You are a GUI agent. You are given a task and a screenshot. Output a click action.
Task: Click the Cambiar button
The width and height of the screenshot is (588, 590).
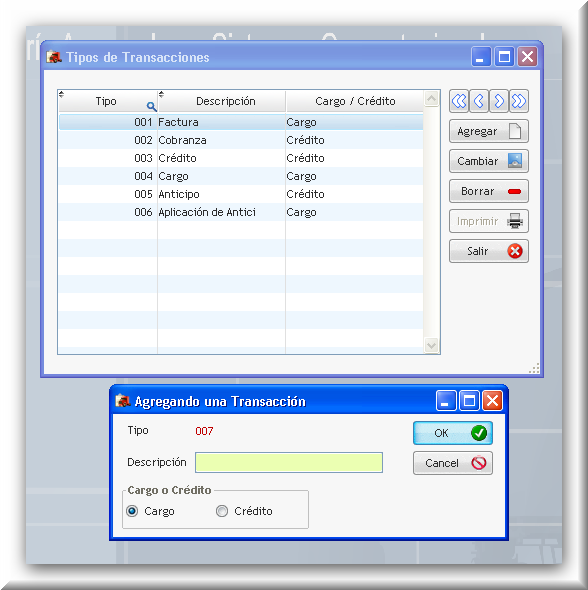[x=489, y=161]
